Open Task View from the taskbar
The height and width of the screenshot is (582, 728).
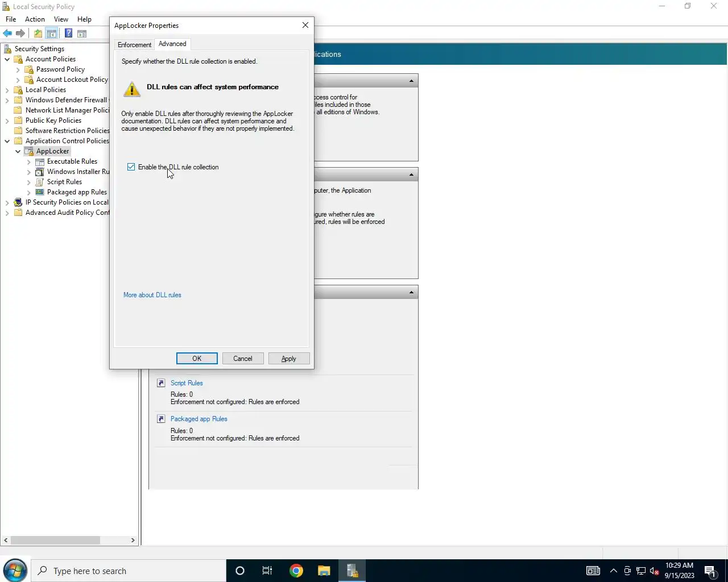click(267, 571)
